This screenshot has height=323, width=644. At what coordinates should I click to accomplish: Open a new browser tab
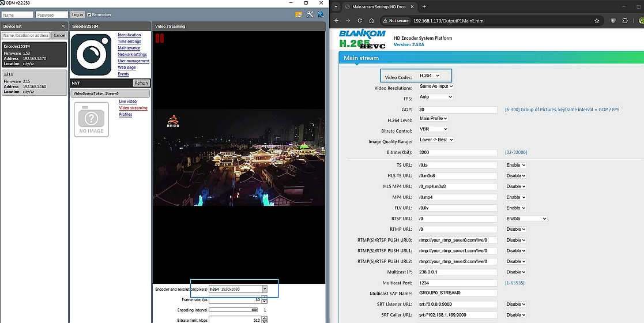[424, 6]
